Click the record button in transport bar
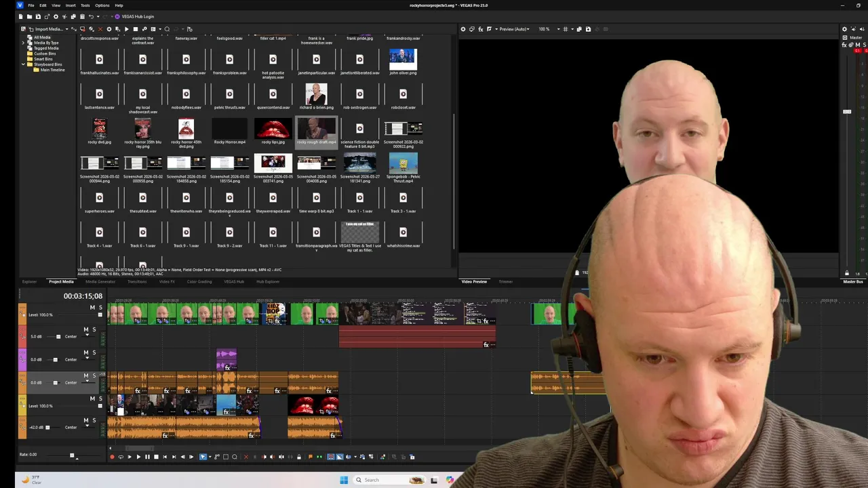Viewport: 868px width, 488px height. pos(112,457)
